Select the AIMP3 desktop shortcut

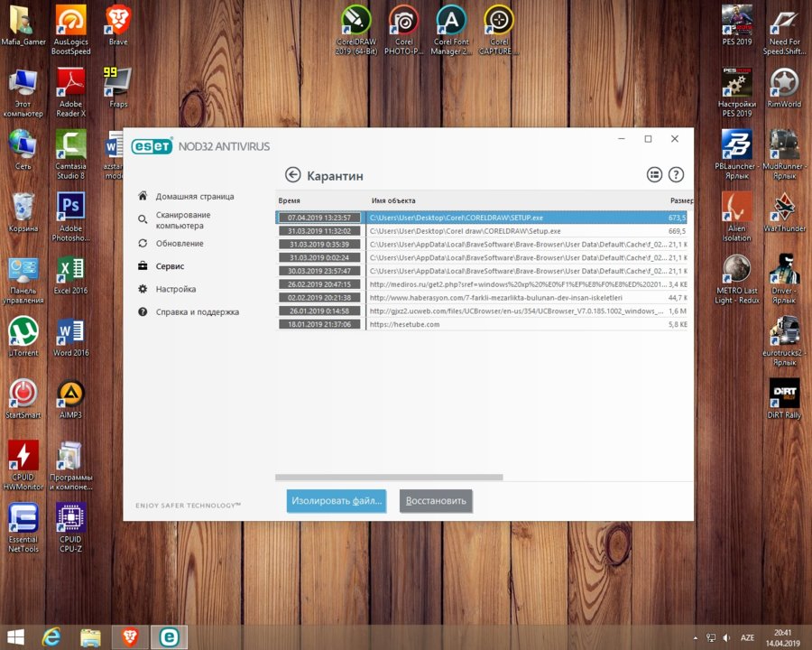69,398
